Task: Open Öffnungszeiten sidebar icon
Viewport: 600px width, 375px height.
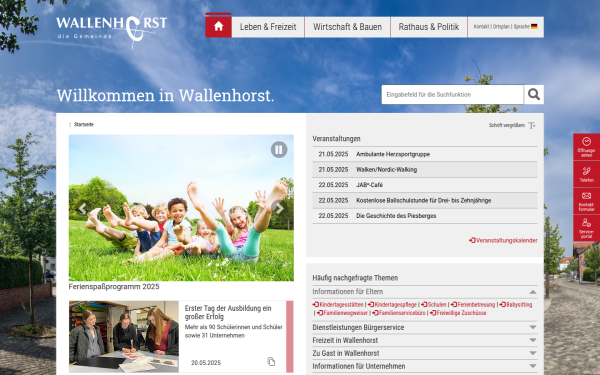Action: (x=586, y=147)
